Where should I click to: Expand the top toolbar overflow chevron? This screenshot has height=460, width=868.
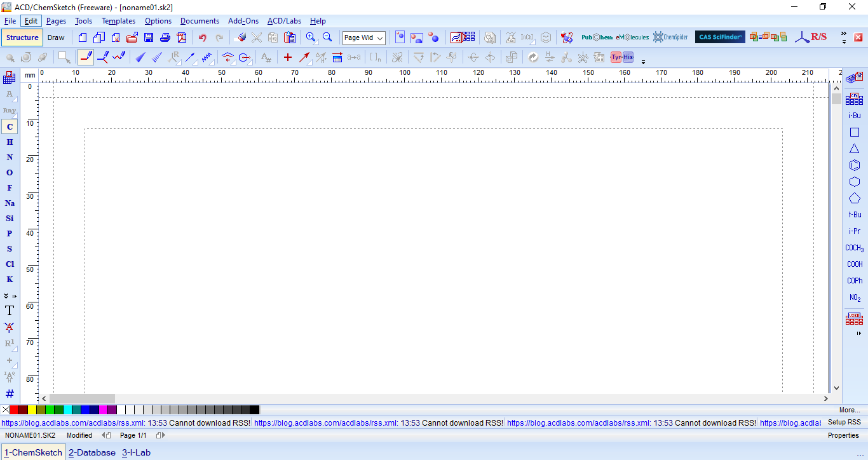click(x=844, y=37)
